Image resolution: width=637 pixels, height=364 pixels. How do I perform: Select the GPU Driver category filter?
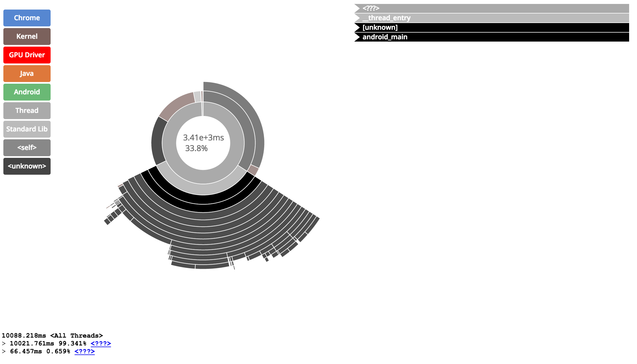27,55
